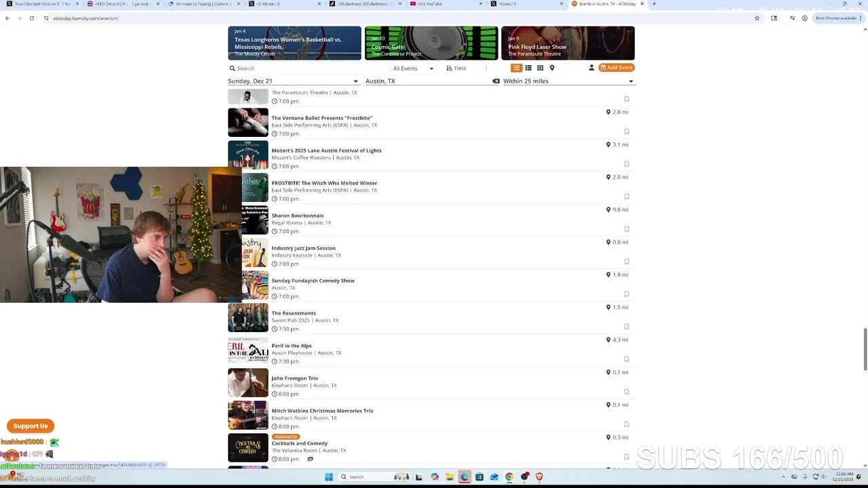
Task: Open the Pink Floyd Laser Show card
Action: pos(568,43)
